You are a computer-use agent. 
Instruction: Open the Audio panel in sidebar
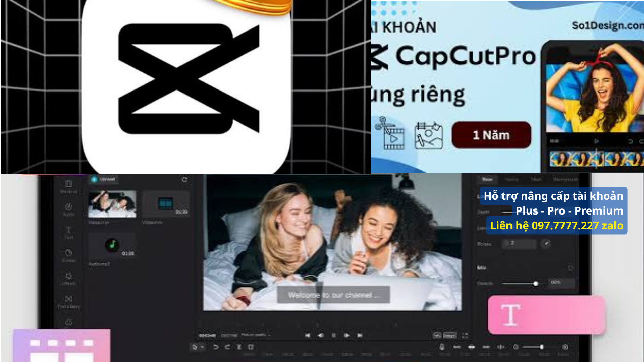69,210
